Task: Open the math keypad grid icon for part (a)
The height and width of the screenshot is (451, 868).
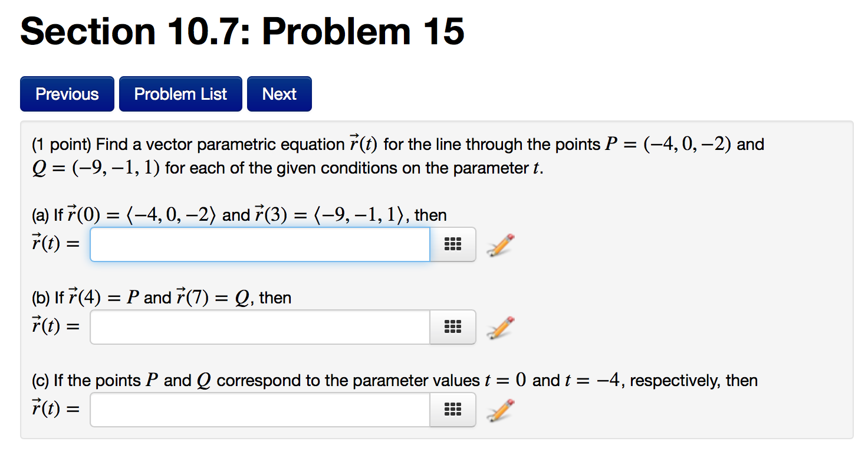Action: (452, 244)
